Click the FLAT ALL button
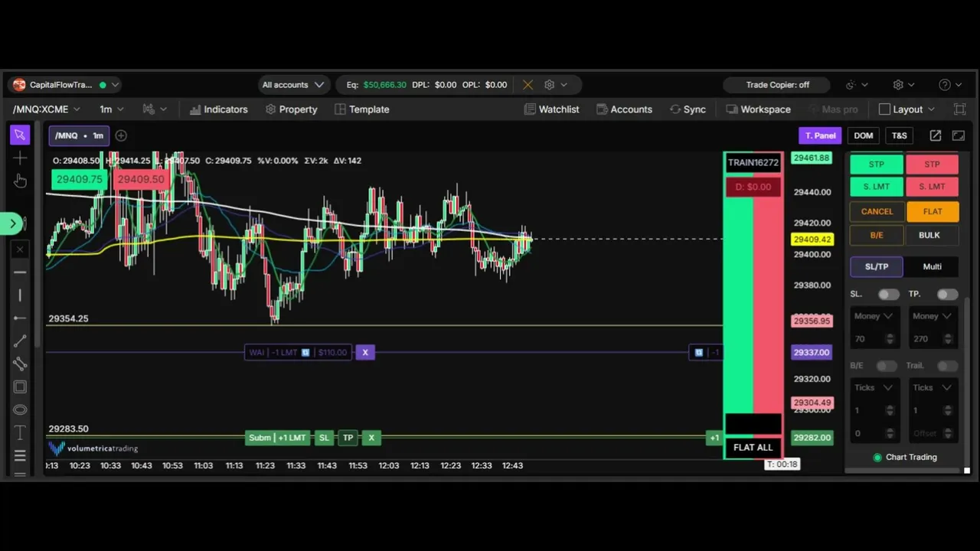The width and height of the screenshot is (980, 551). coord(753,447)
